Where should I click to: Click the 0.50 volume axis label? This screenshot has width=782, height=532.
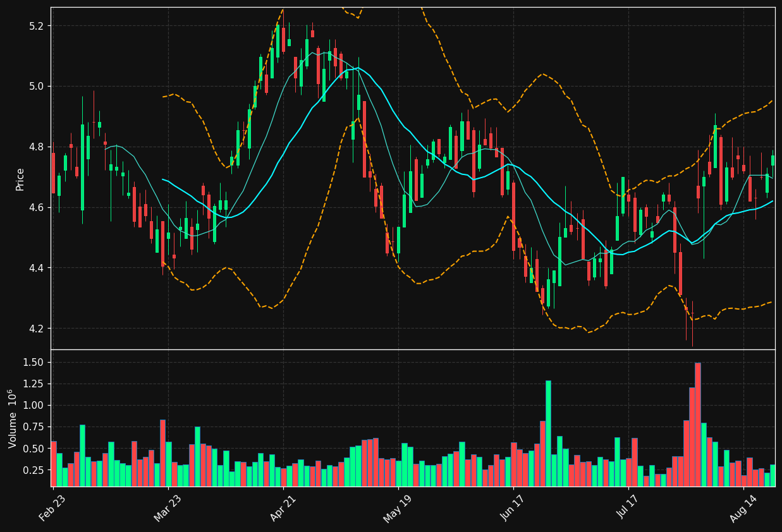coord(33,449)
